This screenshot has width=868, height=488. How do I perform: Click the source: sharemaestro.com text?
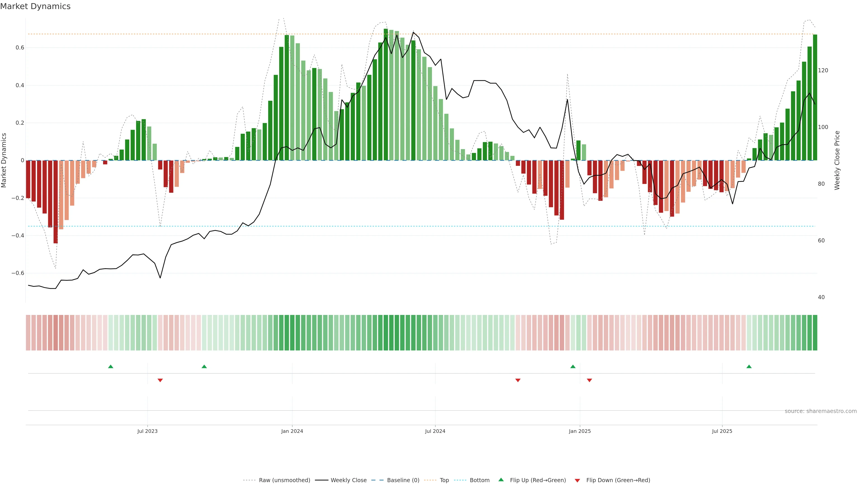(x=821, y=411)
